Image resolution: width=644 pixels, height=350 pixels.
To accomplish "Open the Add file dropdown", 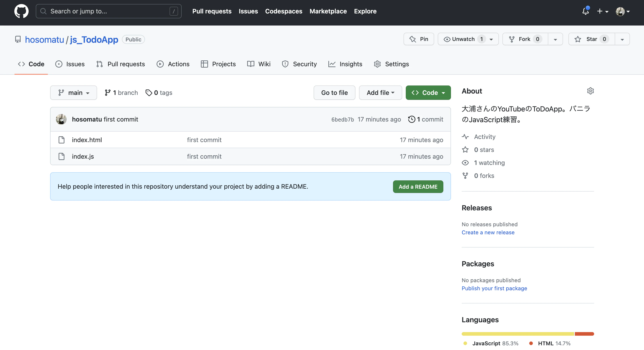I will click(x=380, y=93).
